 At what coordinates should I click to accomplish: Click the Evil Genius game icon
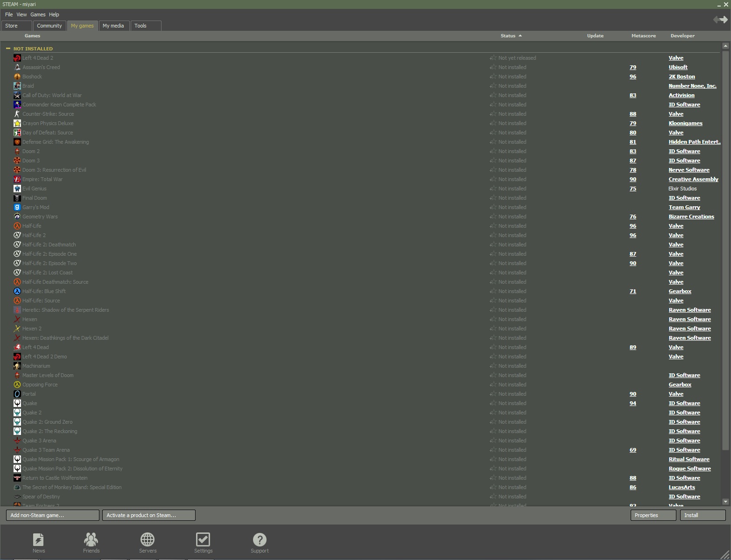[17, 189]
